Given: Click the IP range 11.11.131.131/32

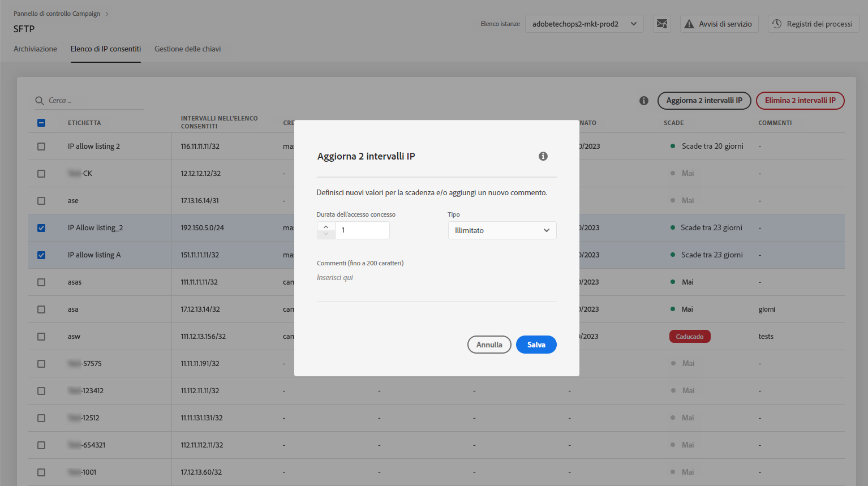Looking at the screenshot, I should (202, 418).
